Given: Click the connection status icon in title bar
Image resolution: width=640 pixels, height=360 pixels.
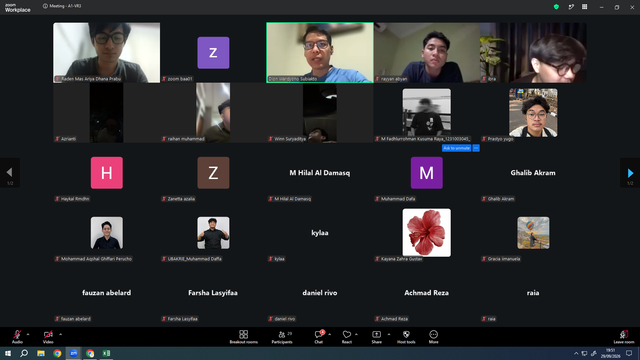Looking at the screenshot, I should pos(571,7).
